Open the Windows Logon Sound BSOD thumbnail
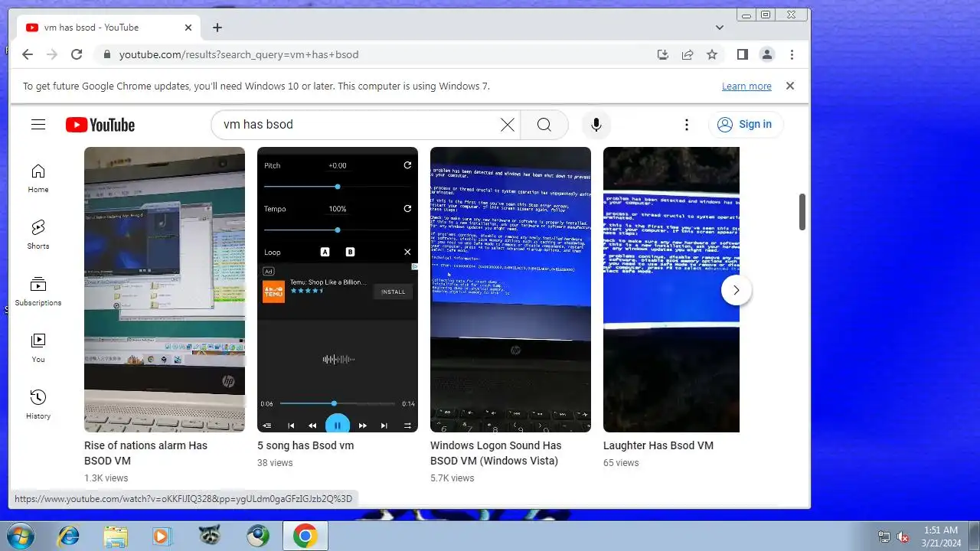This screenshot has height=551, width=980. [511, 289]
